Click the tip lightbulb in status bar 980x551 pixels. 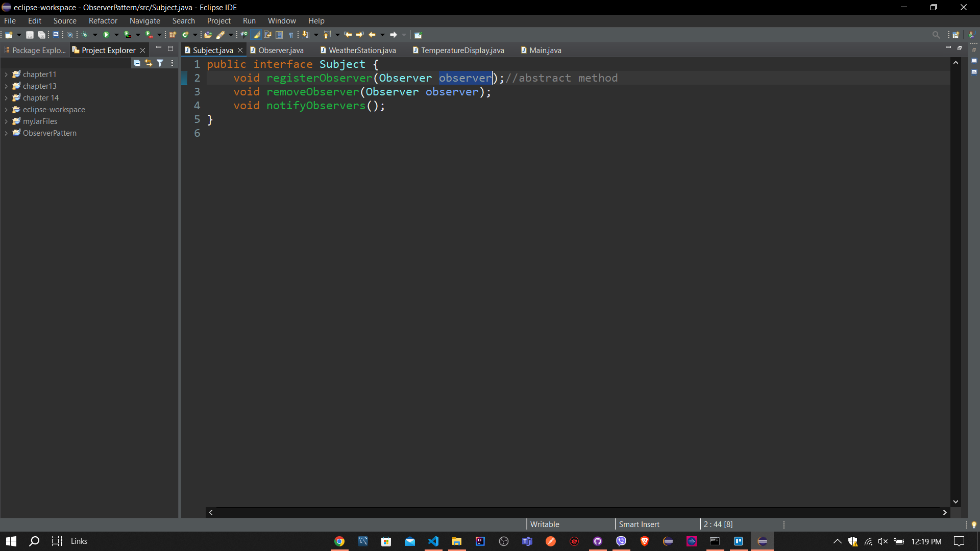(x=974, y=524)
